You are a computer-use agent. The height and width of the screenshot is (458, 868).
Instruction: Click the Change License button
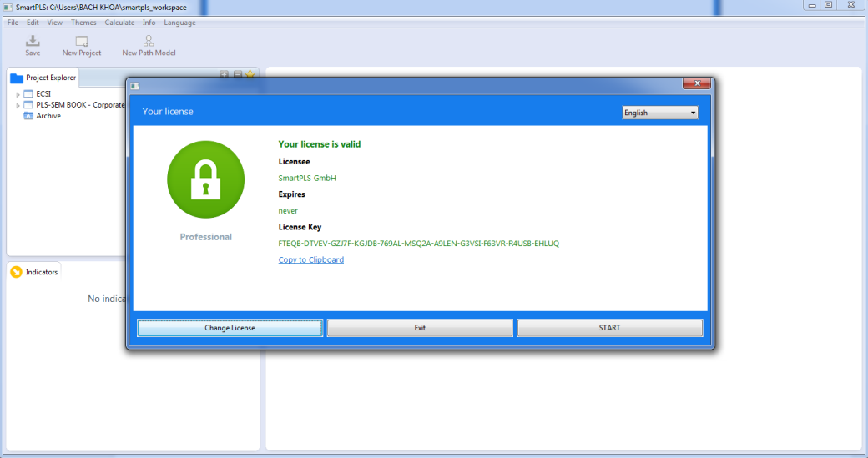[x=230, y=328]
